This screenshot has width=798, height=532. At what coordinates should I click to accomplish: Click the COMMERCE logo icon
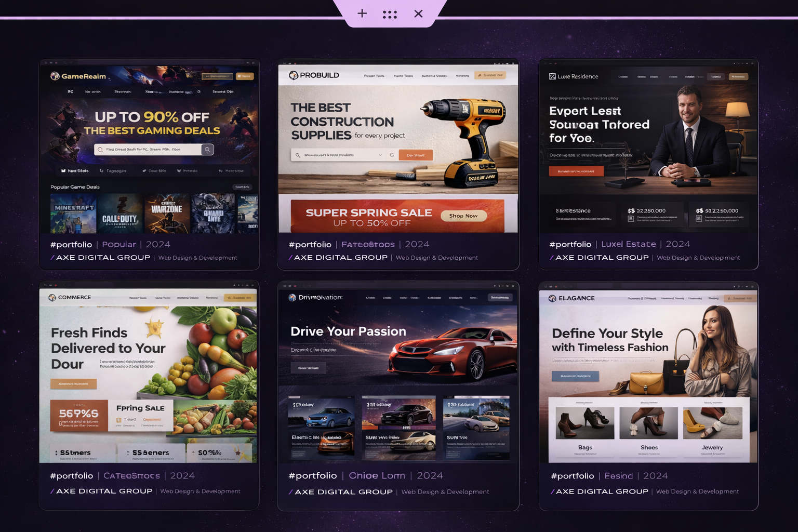pyautogui.click(x=52, y=298)
